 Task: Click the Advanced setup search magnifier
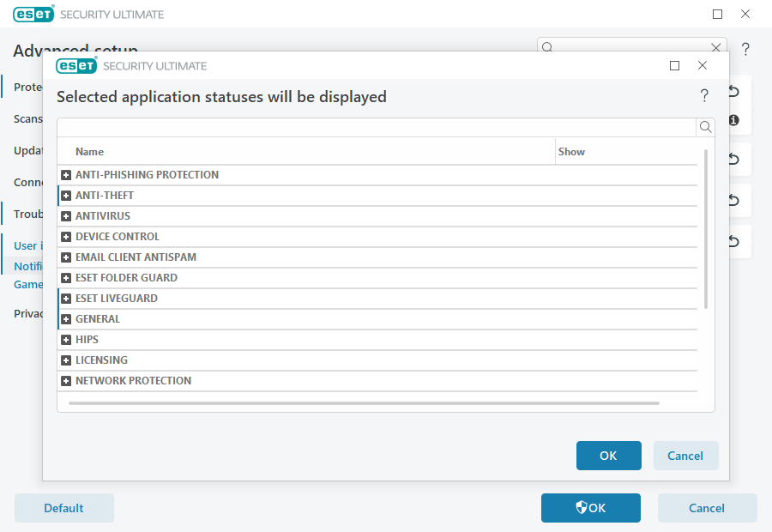click(547, 47)
